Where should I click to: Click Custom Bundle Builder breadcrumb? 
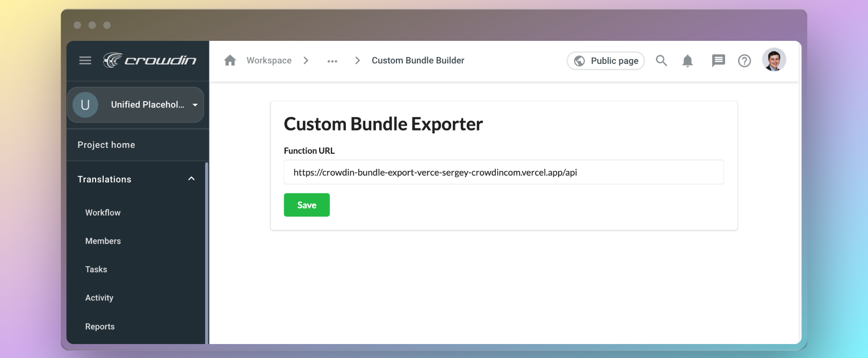coord(418,61)
